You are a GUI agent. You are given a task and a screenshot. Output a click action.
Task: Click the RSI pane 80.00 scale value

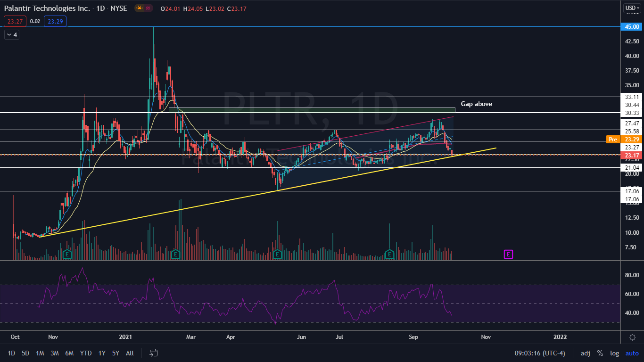(632, 275)
